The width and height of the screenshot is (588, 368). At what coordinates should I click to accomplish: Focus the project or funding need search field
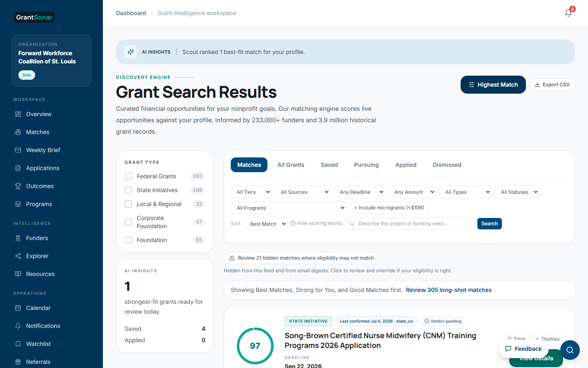coord(410,224)
